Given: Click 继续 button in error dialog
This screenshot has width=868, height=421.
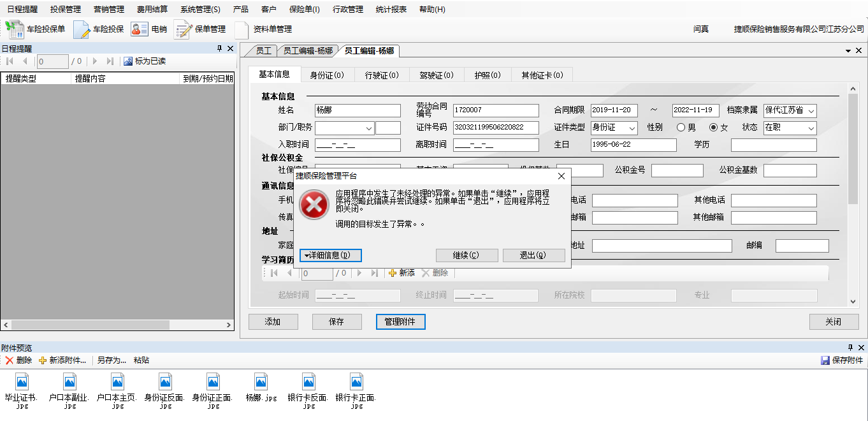Looking at the screenshot, I should tap(466, 255).
